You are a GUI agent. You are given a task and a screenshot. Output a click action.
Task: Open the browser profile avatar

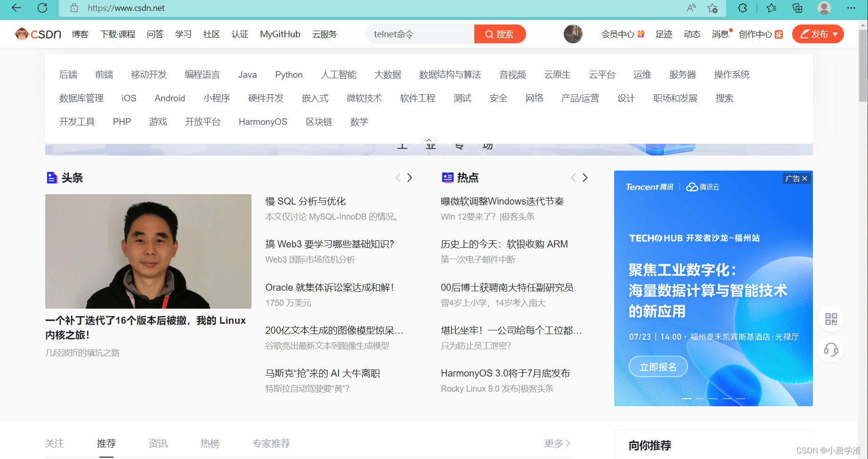824,8
